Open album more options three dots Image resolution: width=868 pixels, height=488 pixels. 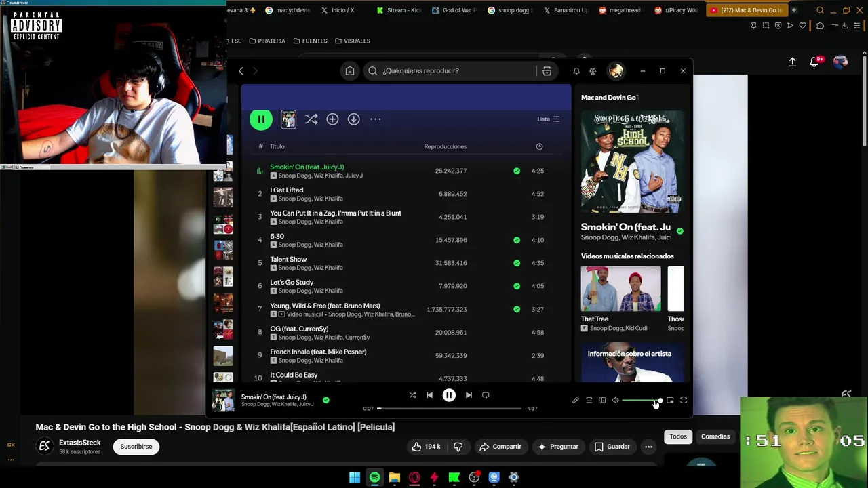(x=375, y=119)
